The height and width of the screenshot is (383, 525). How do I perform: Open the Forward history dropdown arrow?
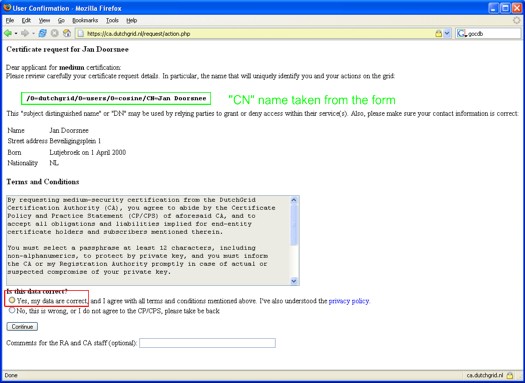click(x=33, y=33)
